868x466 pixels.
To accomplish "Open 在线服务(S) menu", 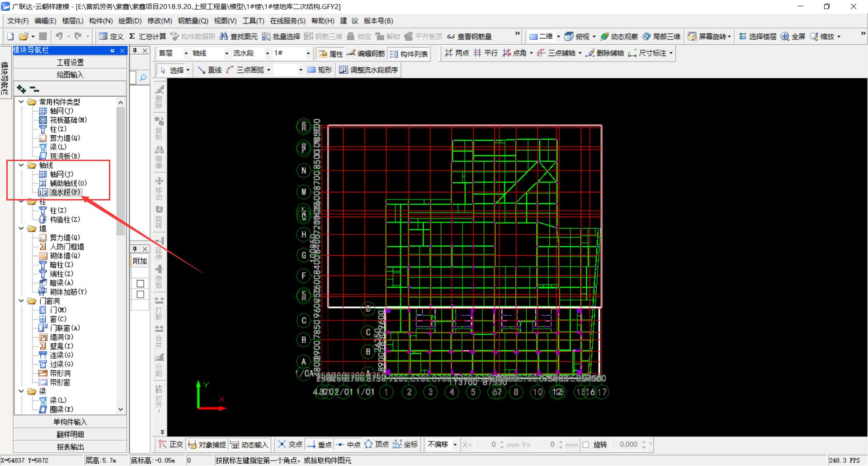I will coord(288,21).
